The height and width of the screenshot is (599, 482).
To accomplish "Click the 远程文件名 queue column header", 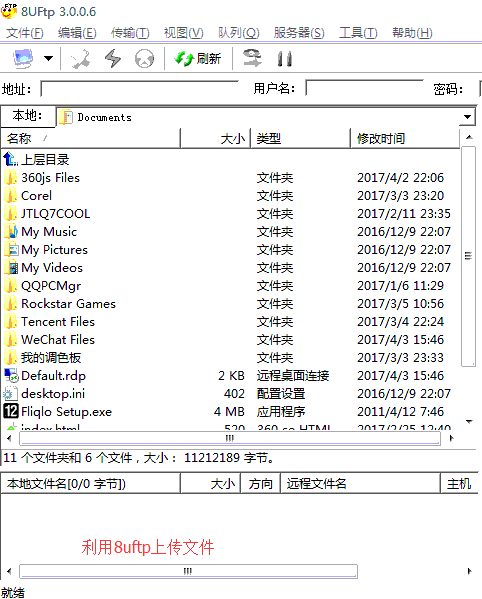I will click(x=361, y=484).
